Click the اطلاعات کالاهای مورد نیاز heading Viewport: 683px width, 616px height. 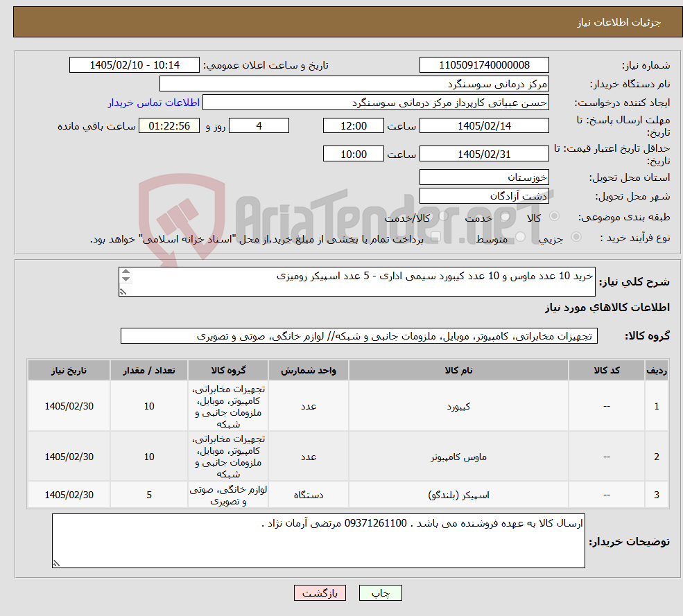607,308
